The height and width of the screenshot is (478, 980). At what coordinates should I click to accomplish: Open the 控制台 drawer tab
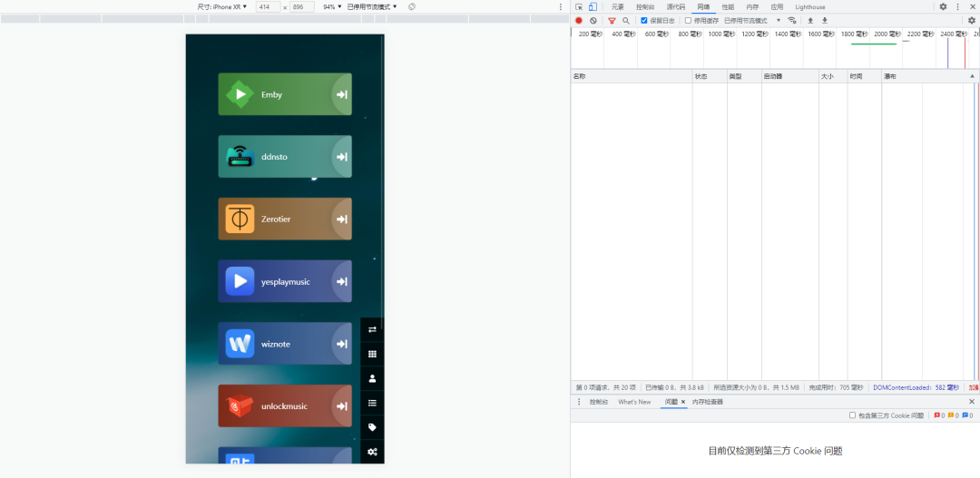tap(598, 402)
